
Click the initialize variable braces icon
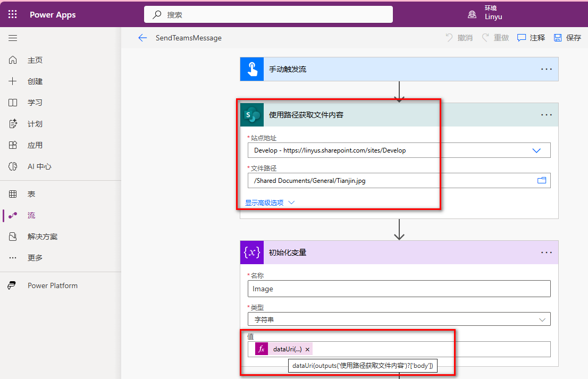click(x=252, y=252)
